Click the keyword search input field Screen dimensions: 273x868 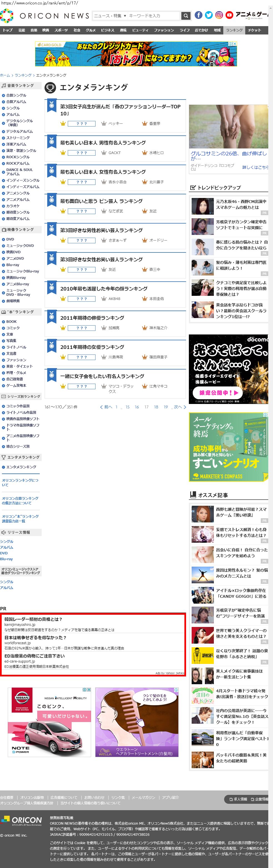pyautogui.click(x=154, y=16)
